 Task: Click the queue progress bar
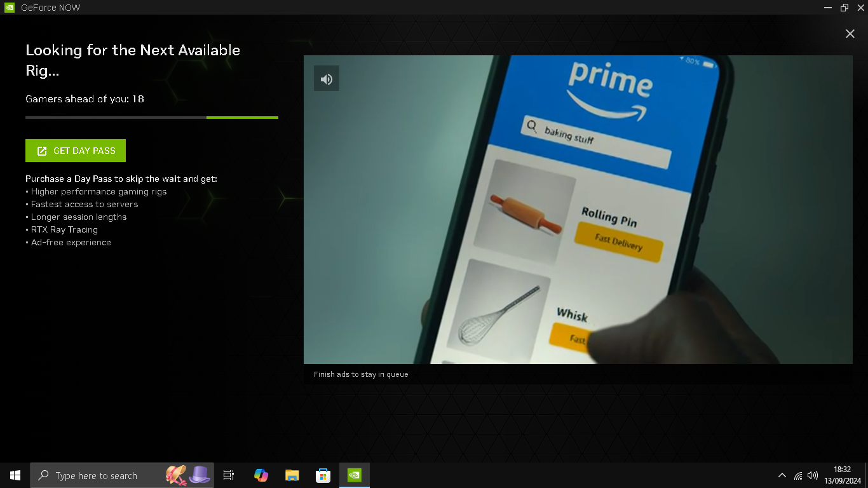152,118
